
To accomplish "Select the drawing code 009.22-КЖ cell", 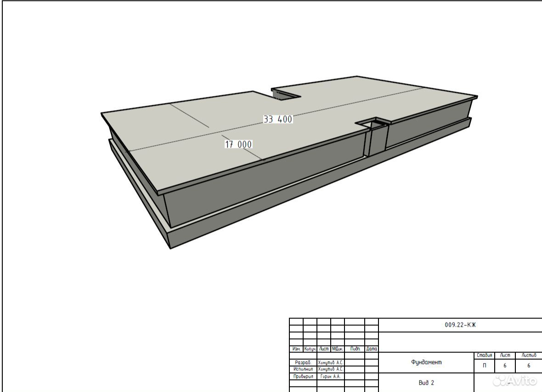I will click(460, 325).
